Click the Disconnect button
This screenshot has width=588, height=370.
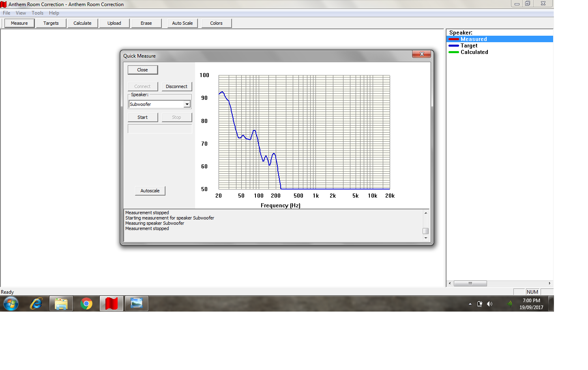tap(177, 86)
